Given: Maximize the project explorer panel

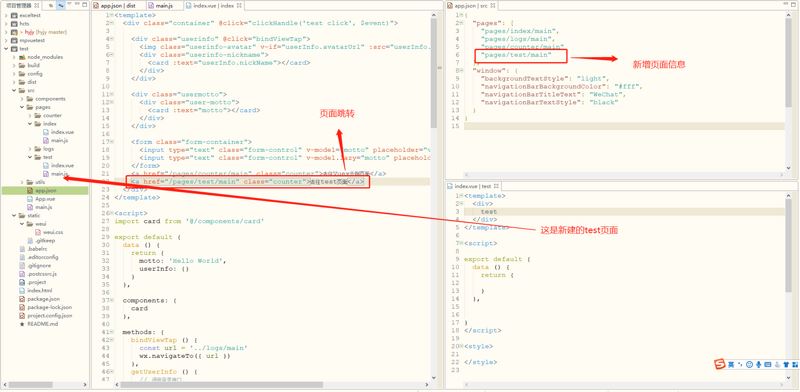Looking at the screenshot, I should point(84,5).
